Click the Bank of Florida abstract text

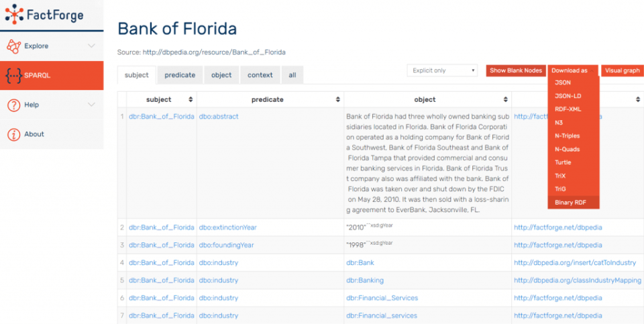(427, 163)
